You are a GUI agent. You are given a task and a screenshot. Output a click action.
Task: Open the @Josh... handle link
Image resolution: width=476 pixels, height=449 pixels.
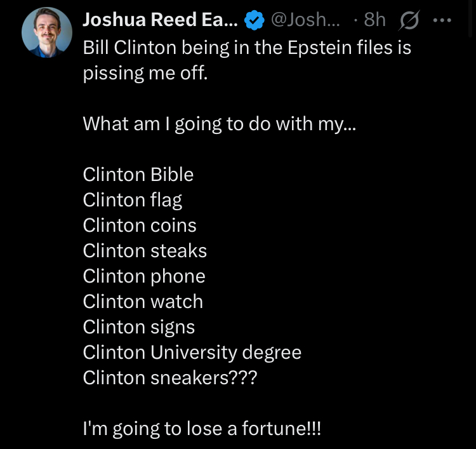coord(305,20)
